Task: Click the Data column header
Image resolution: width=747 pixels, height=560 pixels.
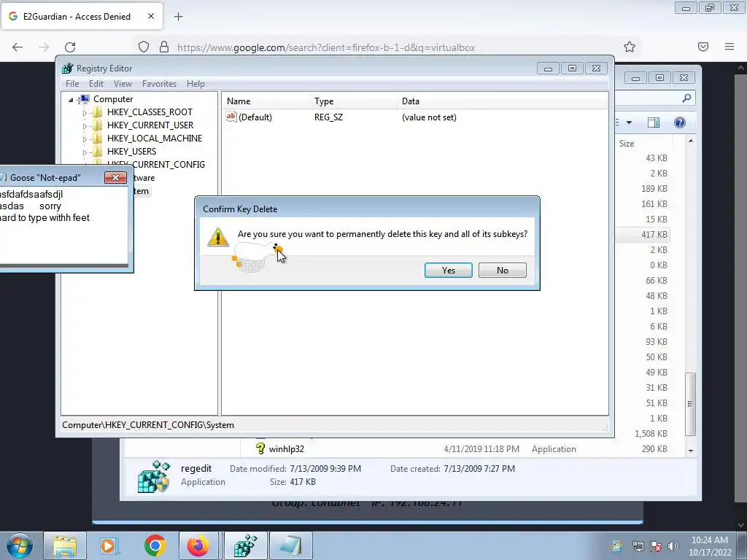Action: tap(502, 101)
